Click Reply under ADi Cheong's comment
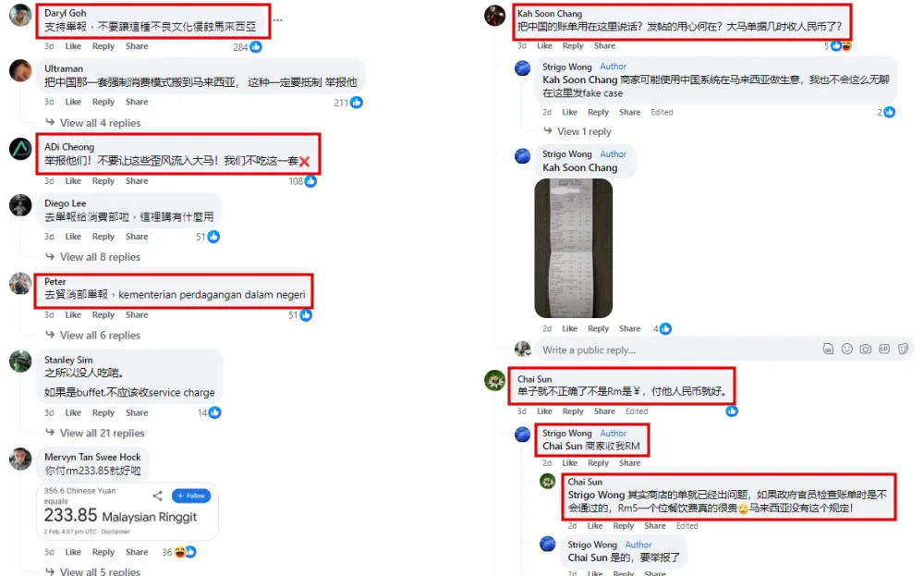 pyautogui.click(x=103, y=181)
